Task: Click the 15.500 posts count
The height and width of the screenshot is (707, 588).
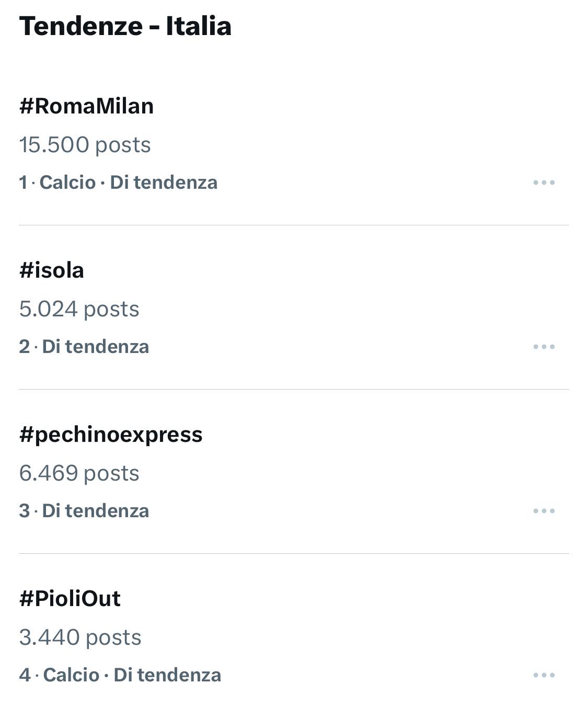Action: [85, 145]
